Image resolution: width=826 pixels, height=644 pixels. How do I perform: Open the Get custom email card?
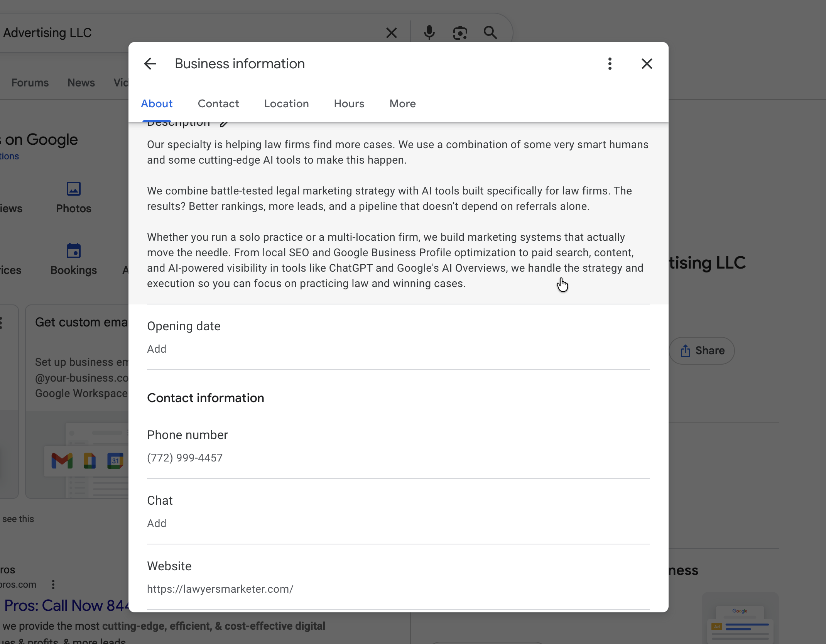pyautogui.click(x=77, y=401)
